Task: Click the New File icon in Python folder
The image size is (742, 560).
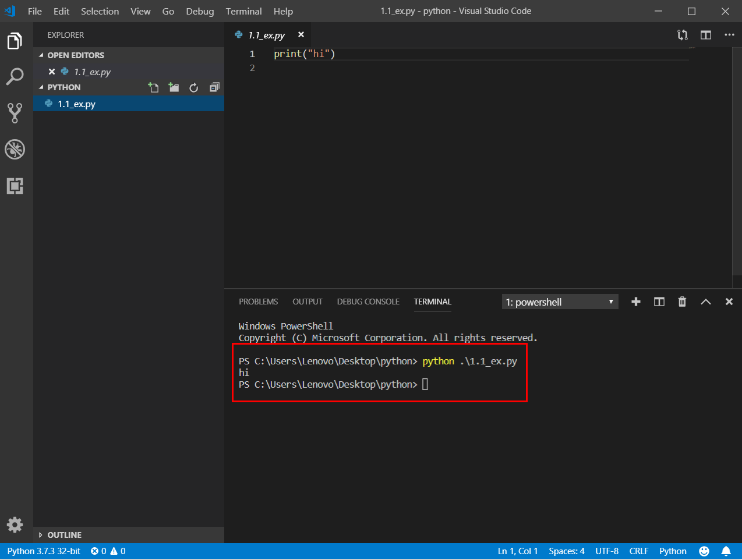Action: click(x=153, y=87)
